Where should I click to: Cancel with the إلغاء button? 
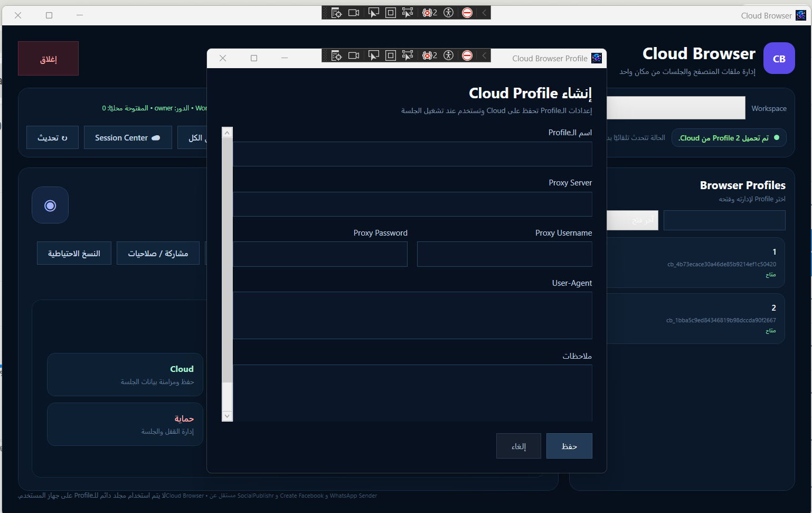click(x=518, y=446)
